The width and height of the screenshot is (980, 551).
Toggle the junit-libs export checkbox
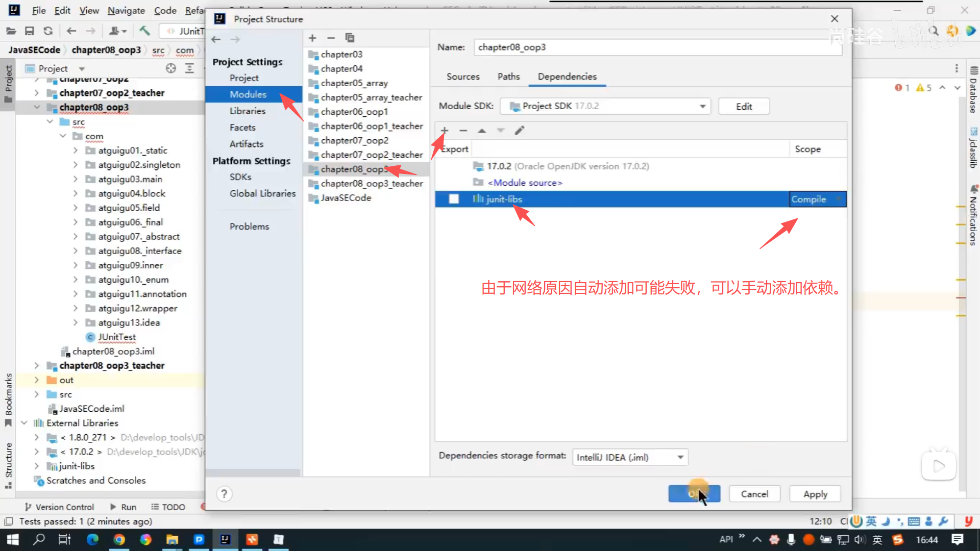click(454, 199)
